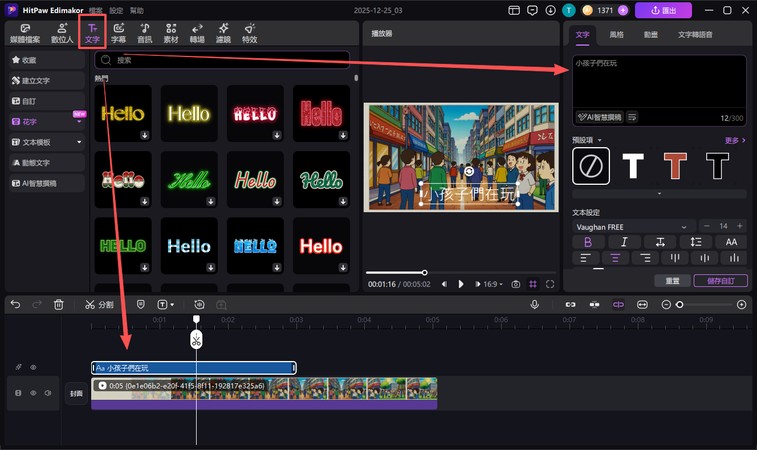Open the text tool dropdown in timeline toolbar
757x450 pixels.
172,305
